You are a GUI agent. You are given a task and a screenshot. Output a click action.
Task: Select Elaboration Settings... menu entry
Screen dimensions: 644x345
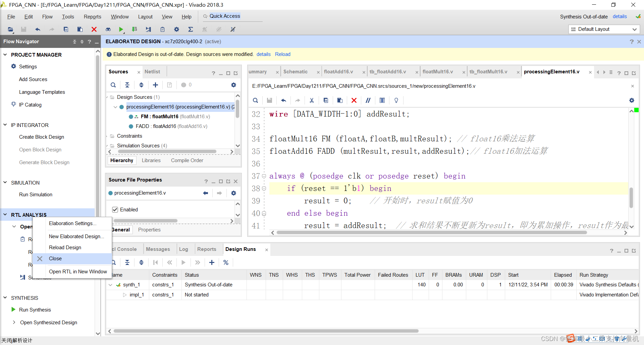(73, 223)
